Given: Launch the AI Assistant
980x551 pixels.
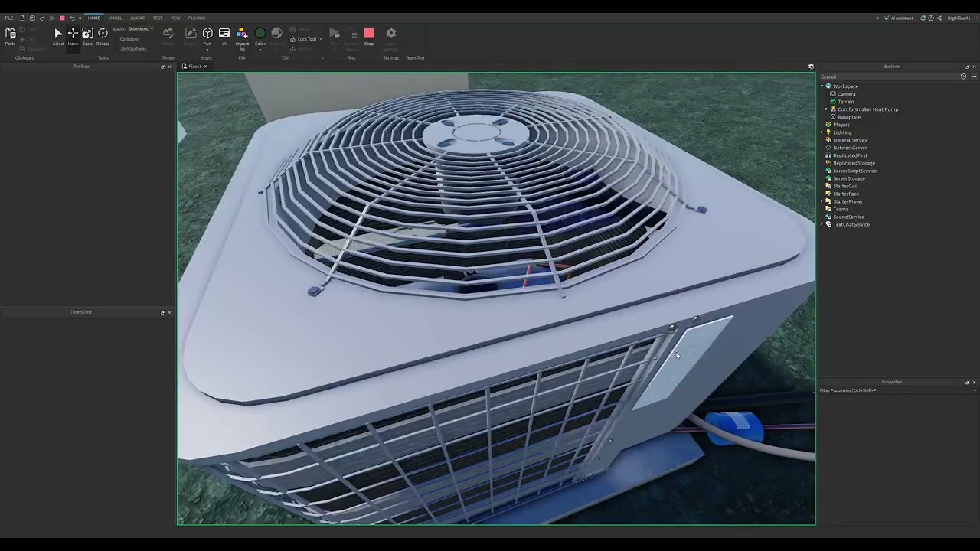Looking at the screenshot, I should pos(900,18).
